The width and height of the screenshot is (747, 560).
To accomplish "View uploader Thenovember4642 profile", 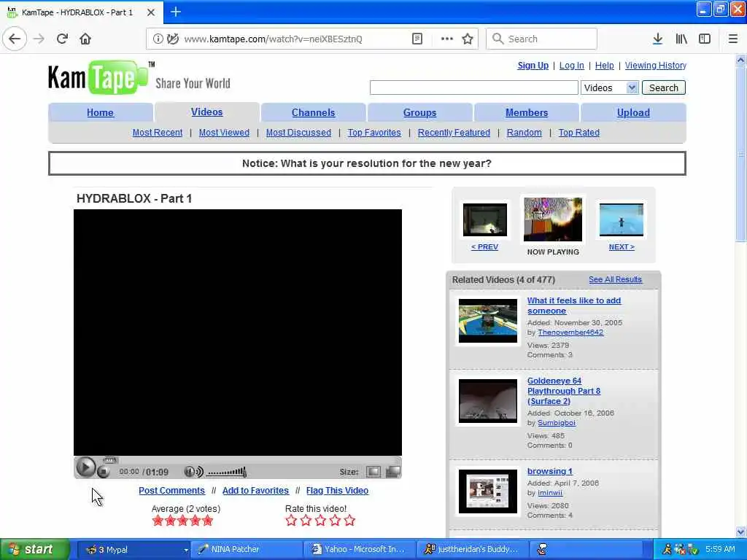I will click(x=570, y=332).
